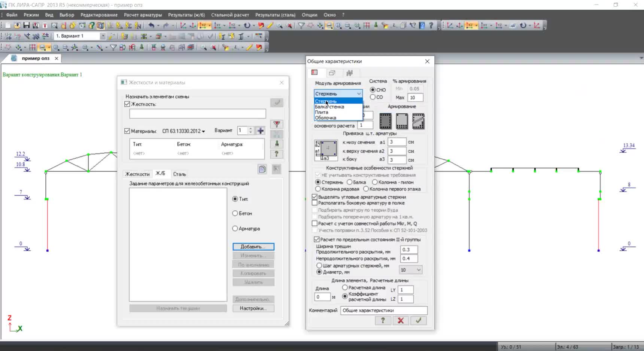Click the green stamp icon in Жесткости dialog
Image resolution: width=644 pixels, height=351 pixels.
(x=277, y=144)
